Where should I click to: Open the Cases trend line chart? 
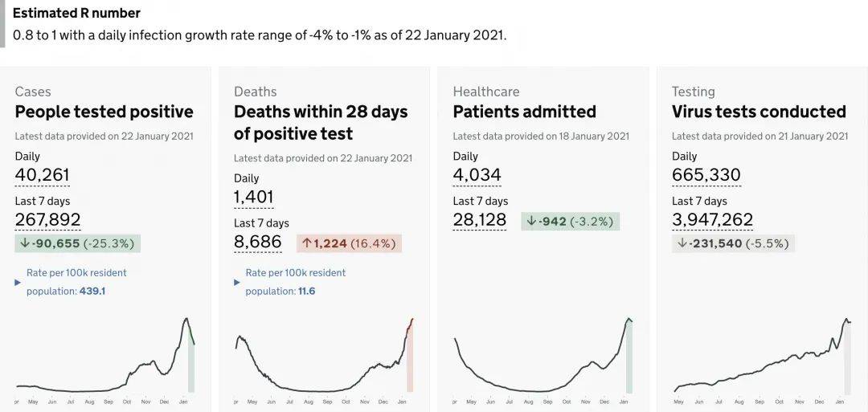coord(104,357)
